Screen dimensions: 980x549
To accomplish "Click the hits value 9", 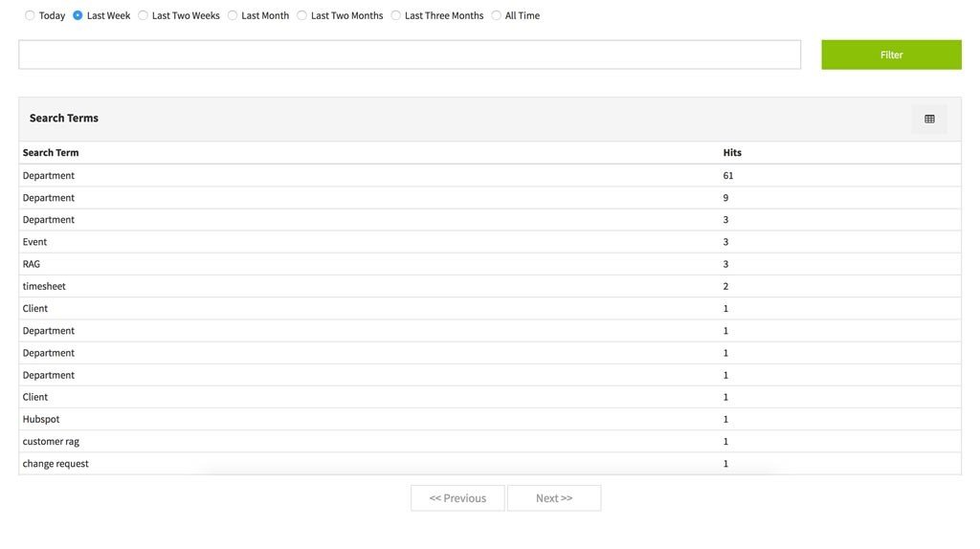I will click(x=725, y=198).
